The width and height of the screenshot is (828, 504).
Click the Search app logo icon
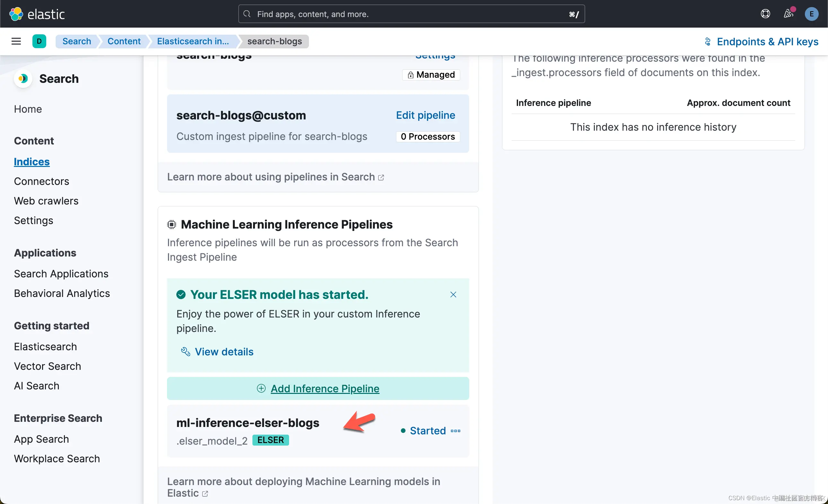pos(23,79)
